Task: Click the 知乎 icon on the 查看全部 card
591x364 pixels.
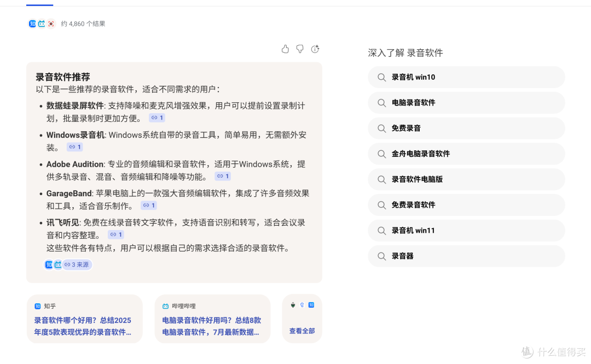Action: pyautogui.click(x=311, y=305)
